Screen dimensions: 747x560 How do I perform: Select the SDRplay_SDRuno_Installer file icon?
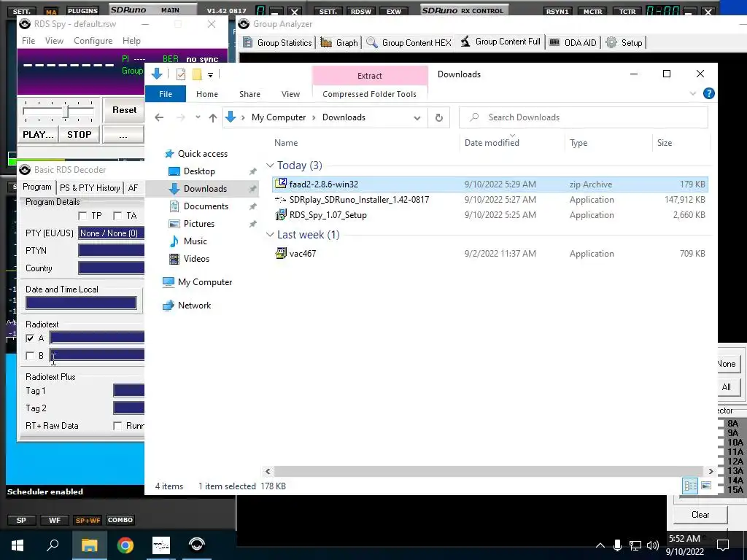(x=281, y=200)
